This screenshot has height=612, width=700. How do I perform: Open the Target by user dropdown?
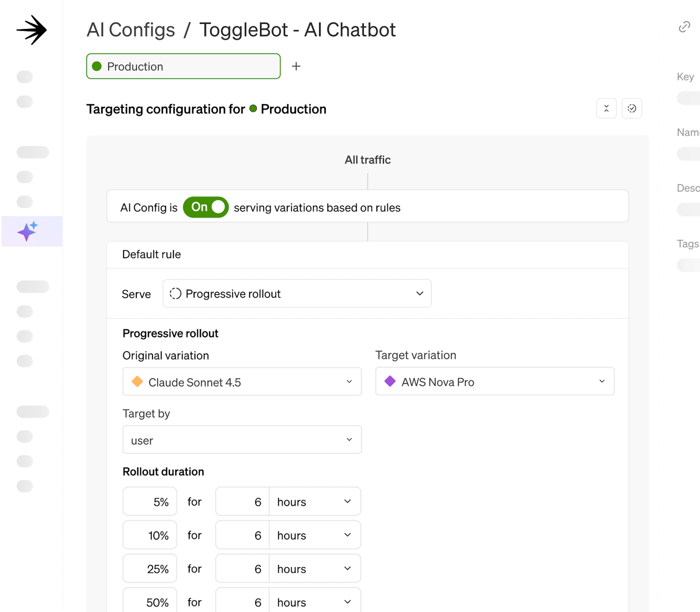[x=242, y=440]
